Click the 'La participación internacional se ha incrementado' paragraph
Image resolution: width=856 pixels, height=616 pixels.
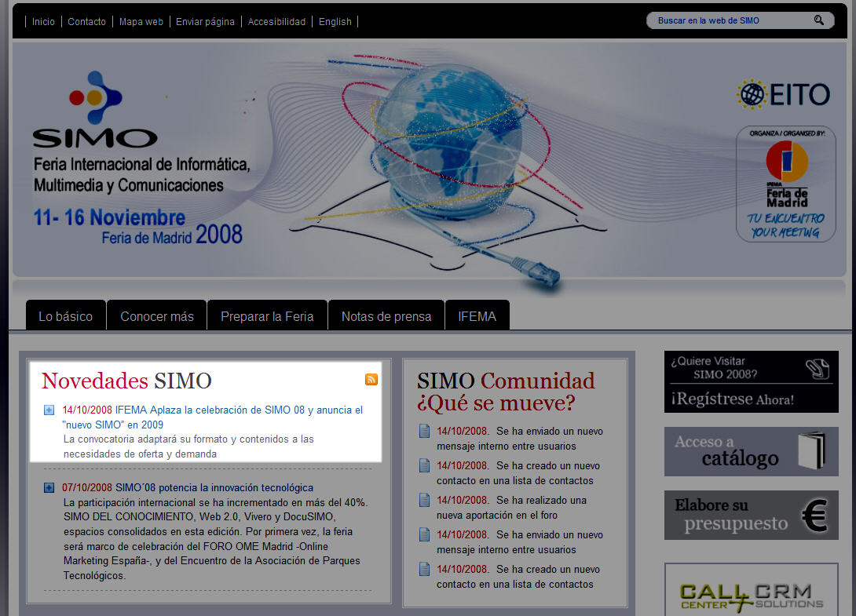[x=216, y=538]
